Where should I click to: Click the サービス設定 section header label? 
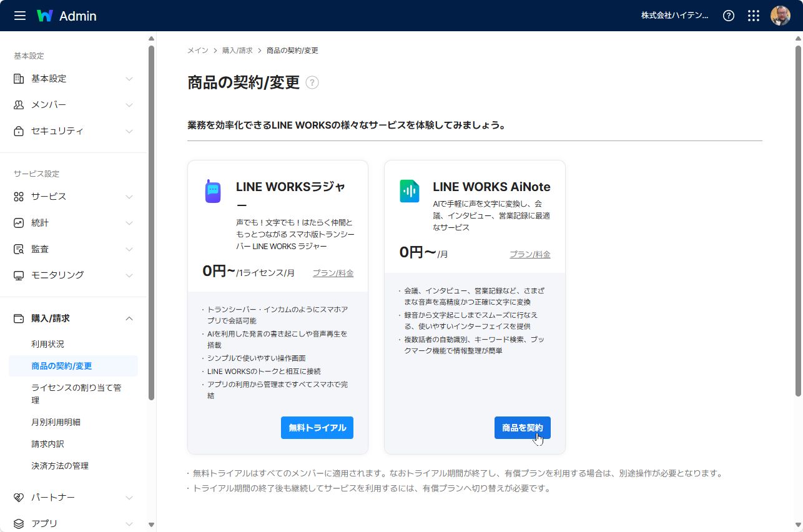[x=36, y=174]
